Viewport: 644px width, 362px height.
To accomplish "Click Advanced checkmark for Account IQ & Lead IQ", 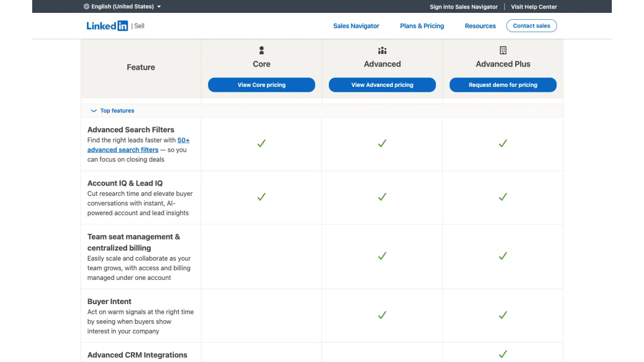I will point(382,197).
